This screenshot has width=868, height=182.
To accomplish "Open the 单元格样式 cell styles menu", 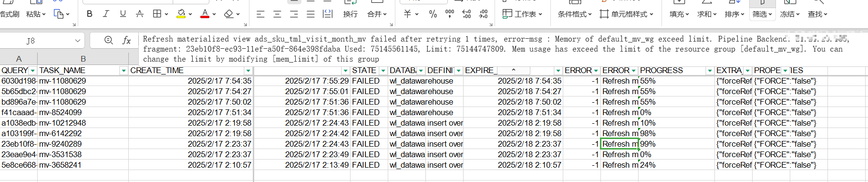I will 627,14.
